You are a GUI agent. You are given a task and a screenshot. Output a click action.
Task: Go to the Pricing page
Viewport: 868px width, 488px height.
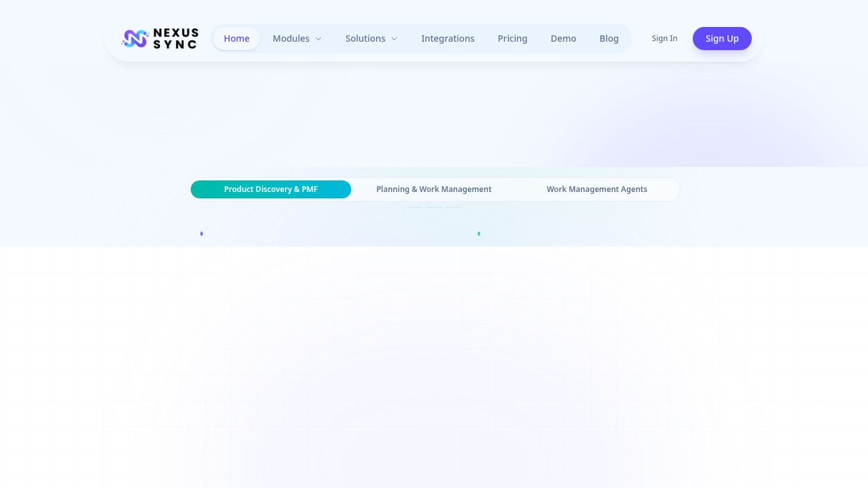512,39
